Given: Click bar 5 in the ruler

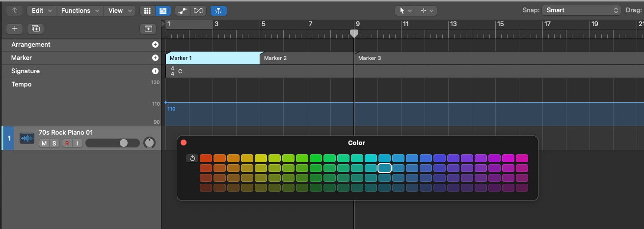Looking at the screenshot, I should click(263, 24).
